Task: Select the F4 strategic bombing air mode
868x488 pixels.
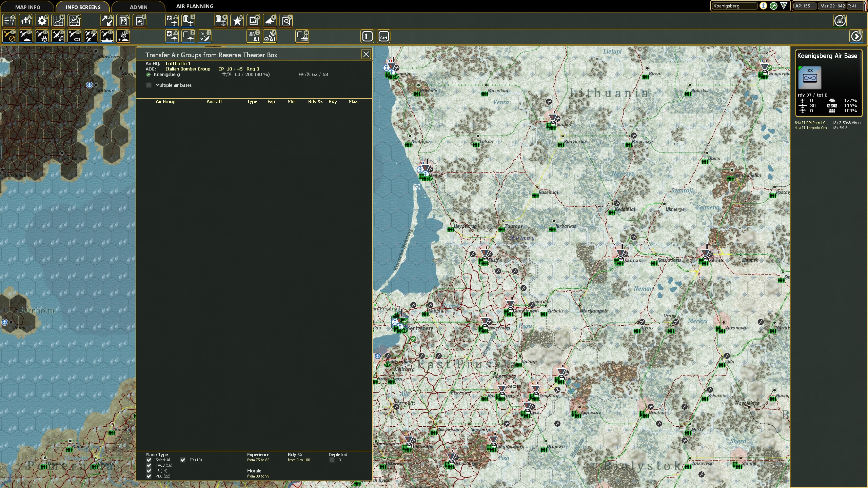Action: click(x=58, y=37)
